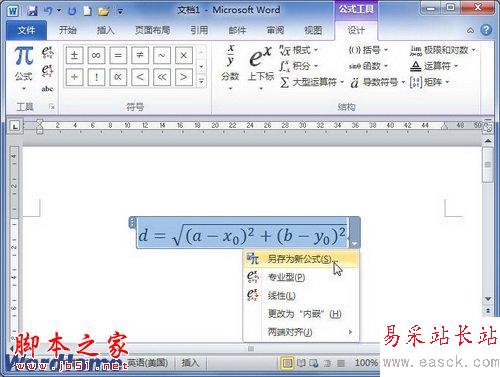Image resolution: width=500 pixels, height=377 pixels.
Task: Open the 两端对齐(J) justification submenu
Action: pyautogui.click(x=301, y=332)
